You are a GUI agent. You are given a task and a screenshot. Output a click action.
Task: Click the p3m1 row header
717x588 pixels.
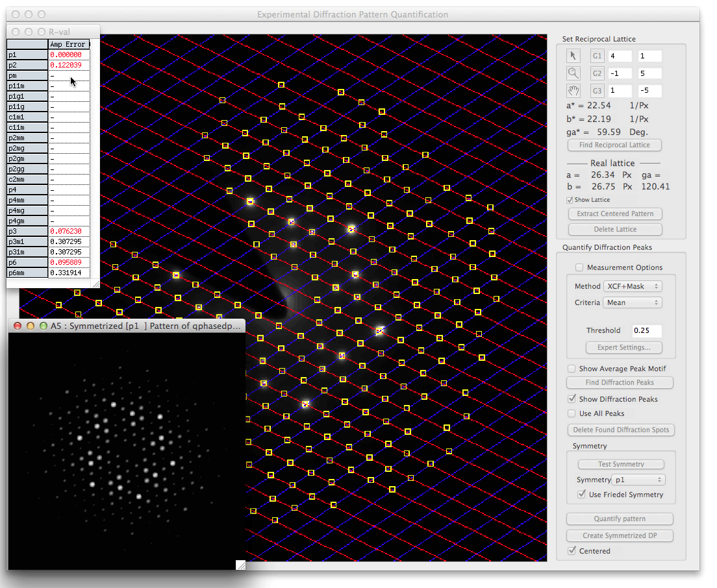pos(27,241)
